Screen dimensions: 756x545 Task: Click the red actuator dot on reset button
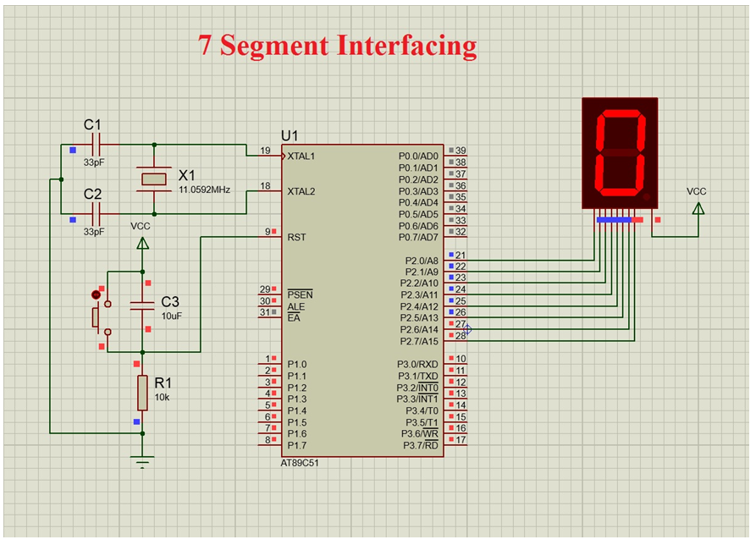(96, 295)
